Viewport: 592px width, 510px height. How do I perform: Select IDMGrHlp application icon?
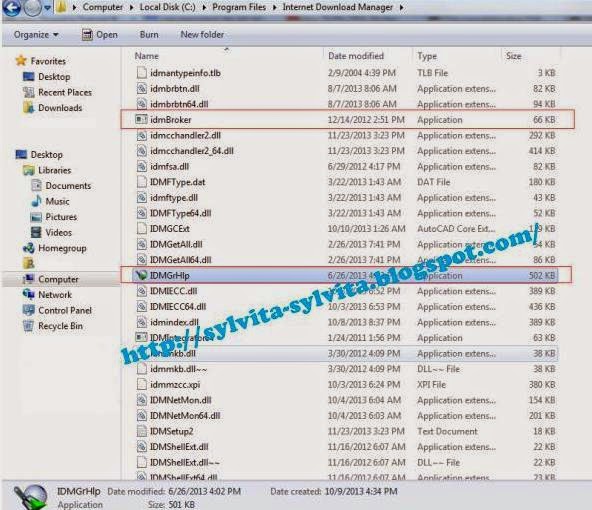click(x=141, y=275)
